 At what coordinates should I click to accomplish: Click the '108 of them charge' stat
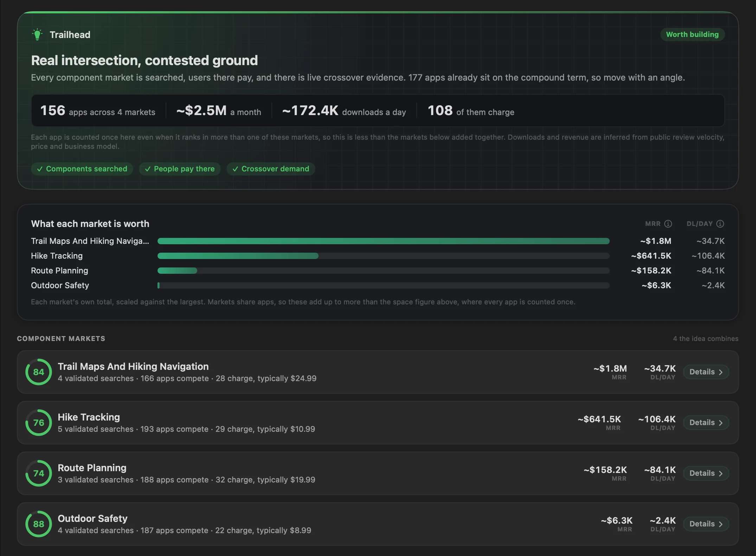pos(471,111)
